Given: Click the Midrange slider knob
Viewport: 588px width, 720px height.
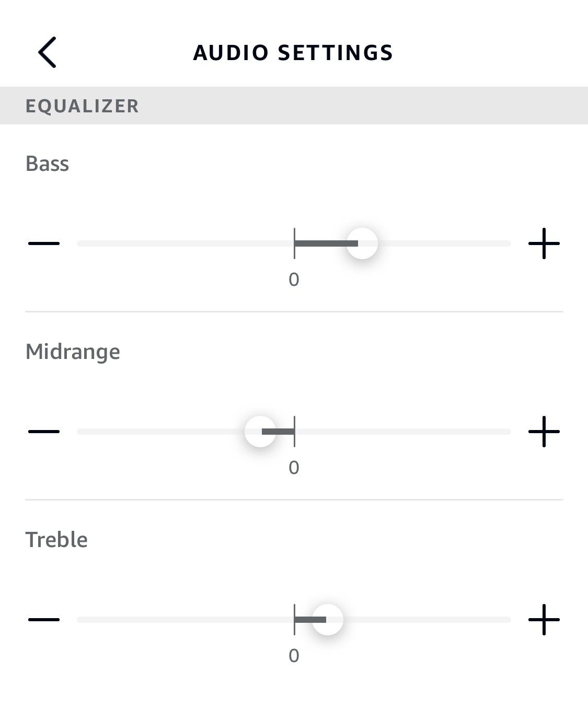Looking at the screenshot, I should click(260, 432).
